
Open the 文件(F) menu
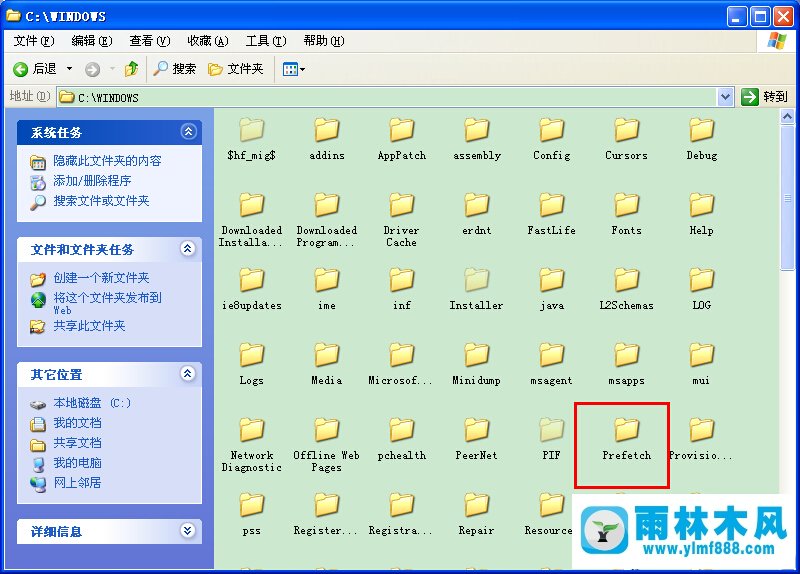point(34,41)
